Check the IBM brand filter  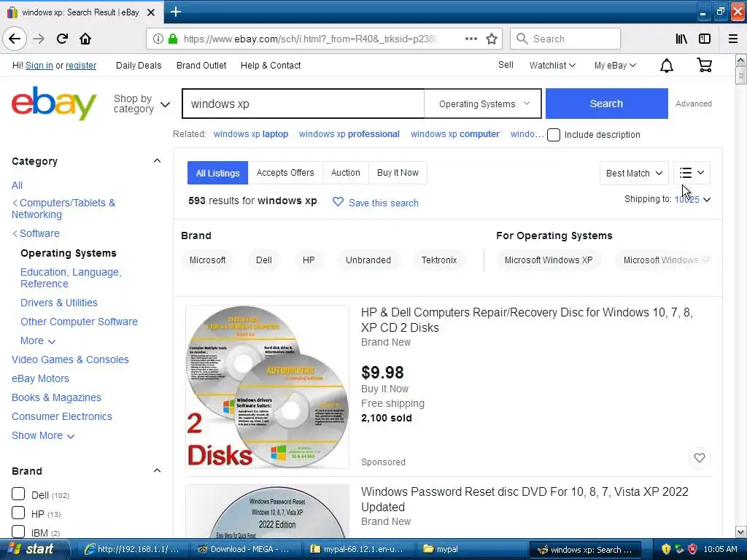pyautogui.click(x=18, y=532)
